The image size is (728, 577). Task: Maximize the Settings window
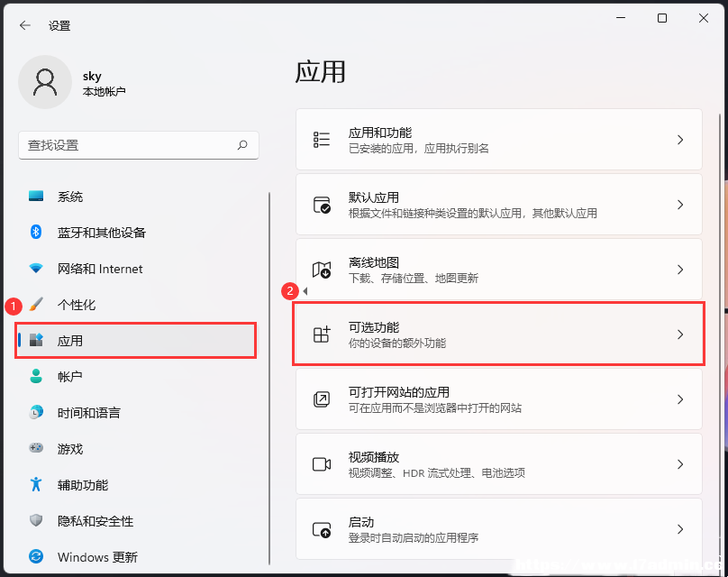(x=662, y=18)
